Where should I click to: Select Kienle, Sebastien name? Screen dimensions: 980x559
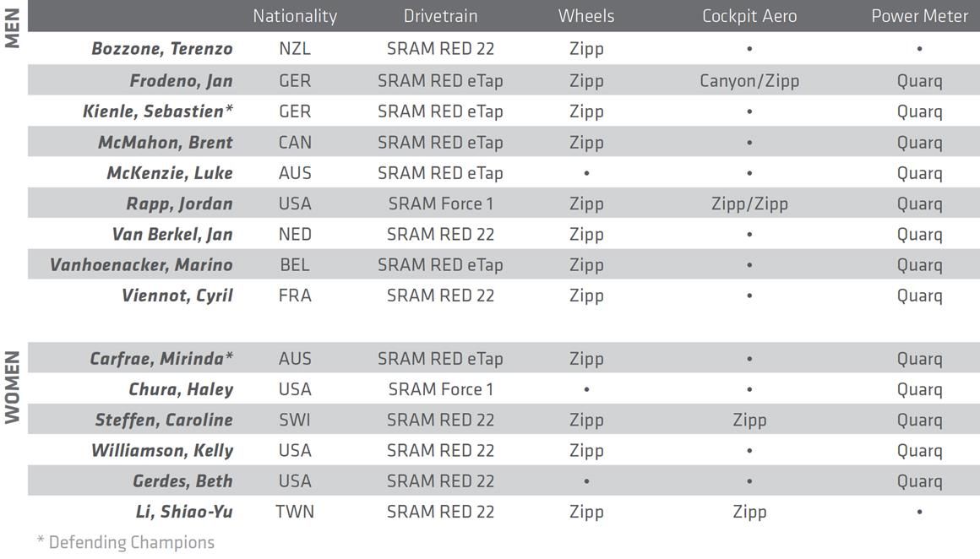[x=158, y=111]
